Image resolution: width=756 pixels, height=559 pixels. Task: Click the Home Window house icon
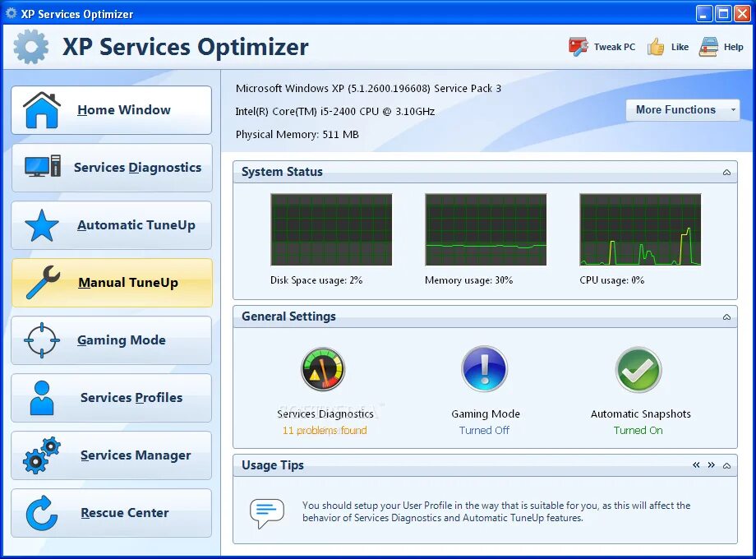(x=42, y=110)
